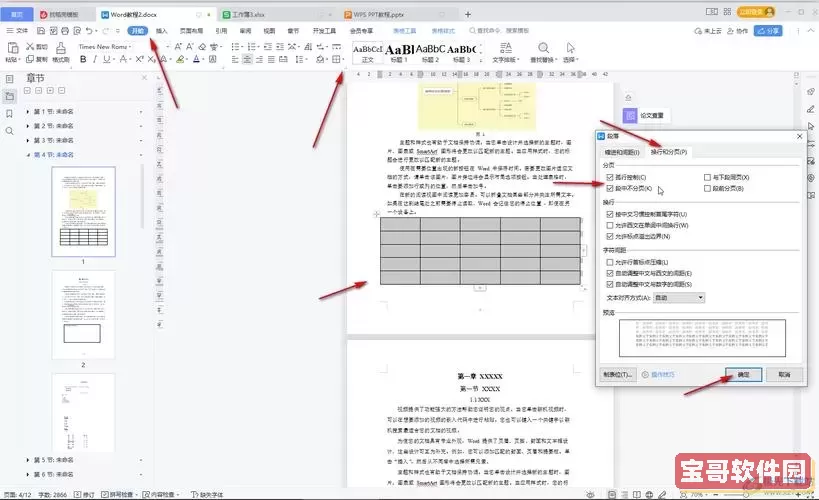Open the 插入 ribbon tab
The image size is (819, 500).
point(162,31)
